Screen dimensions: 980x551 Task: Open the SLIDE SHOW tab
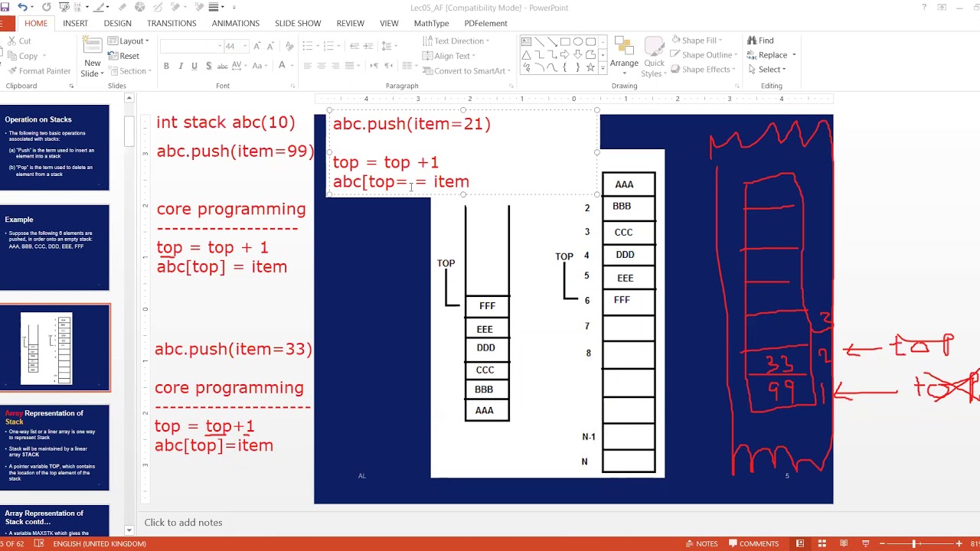(298, 23)
